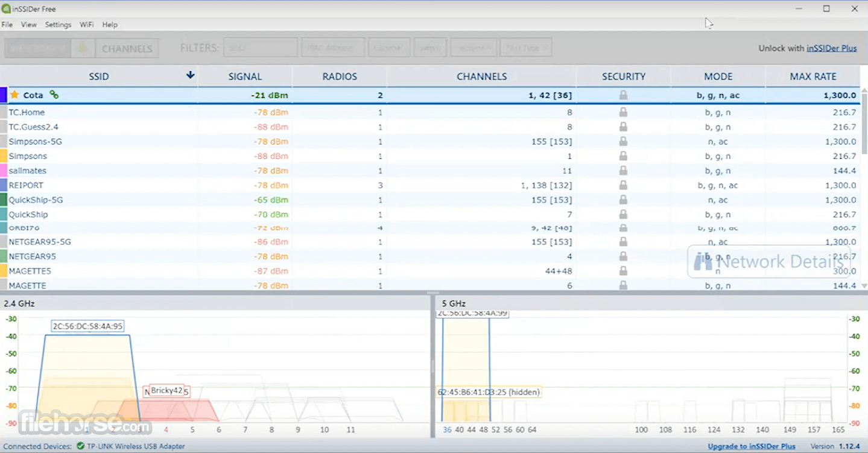868x453 pixels.
Task: Click the dark green swatch beside QuickShip-5G
Action: 3,200
